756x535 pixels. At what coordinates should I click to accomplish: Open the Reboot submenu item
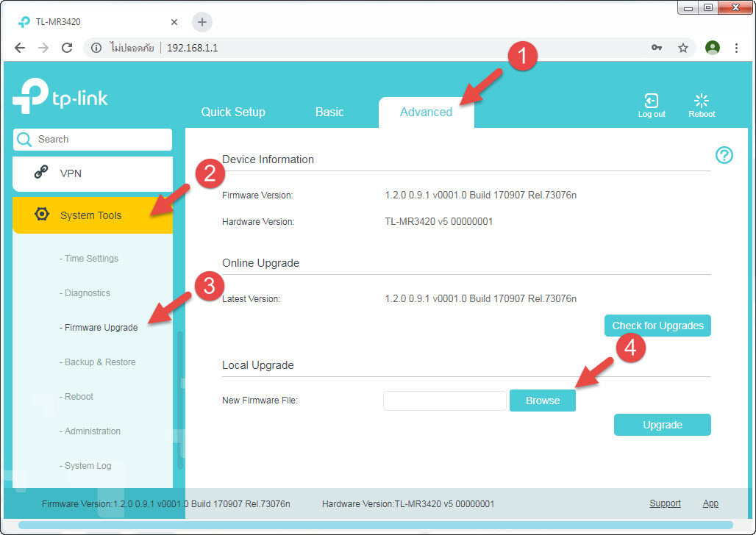[x=76, y=397]
